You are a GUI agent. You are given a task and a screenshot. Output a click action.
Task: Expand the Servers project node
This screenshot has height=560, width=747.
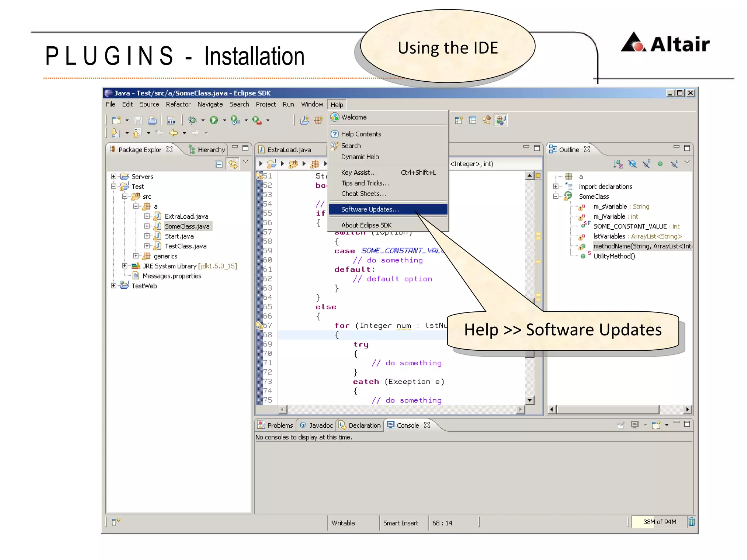pos(113,176)
